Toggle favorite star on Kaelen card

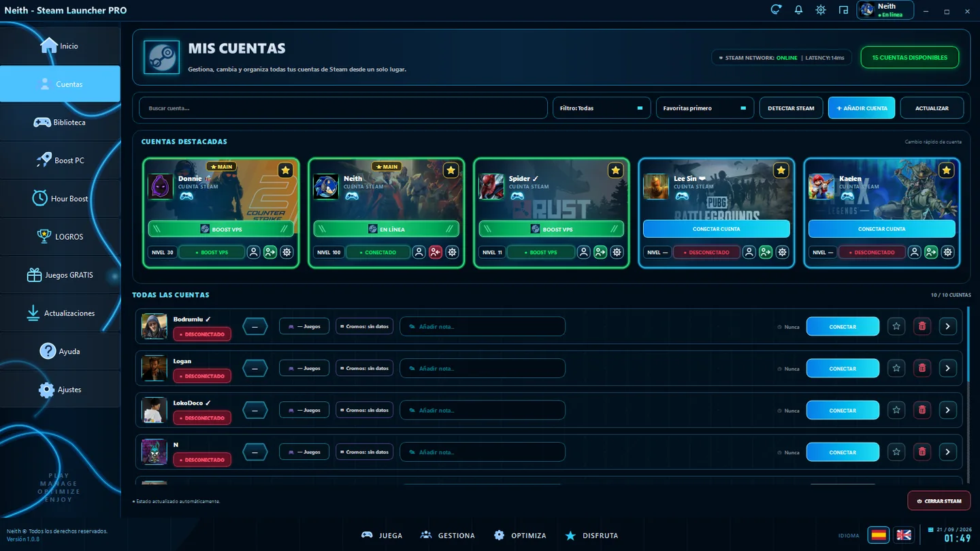coord(947,170)
